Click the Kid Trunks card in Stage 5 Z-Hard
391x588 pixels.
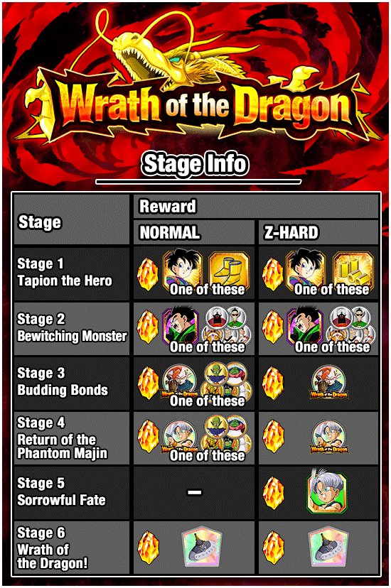click(x=327, y=493)
